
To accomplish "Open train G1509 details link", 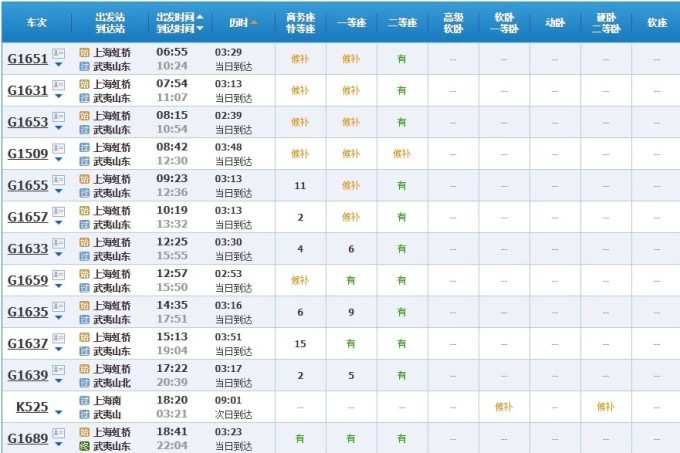I will tap(28, 153).
